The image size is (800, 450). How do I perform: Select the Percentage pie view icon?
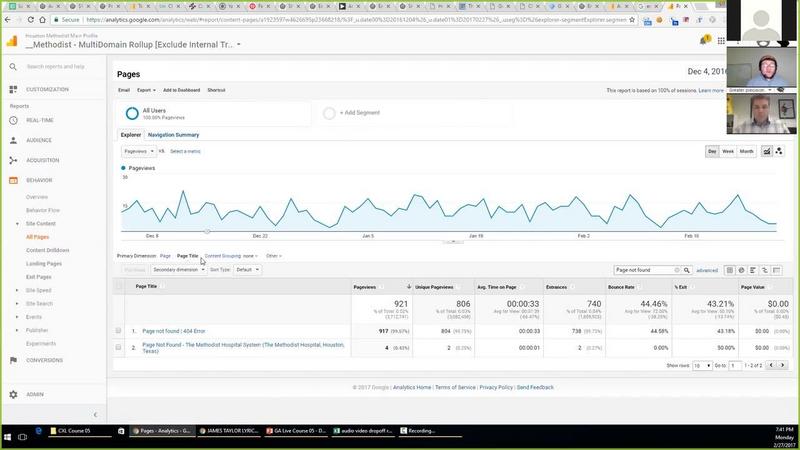point(741,270)
